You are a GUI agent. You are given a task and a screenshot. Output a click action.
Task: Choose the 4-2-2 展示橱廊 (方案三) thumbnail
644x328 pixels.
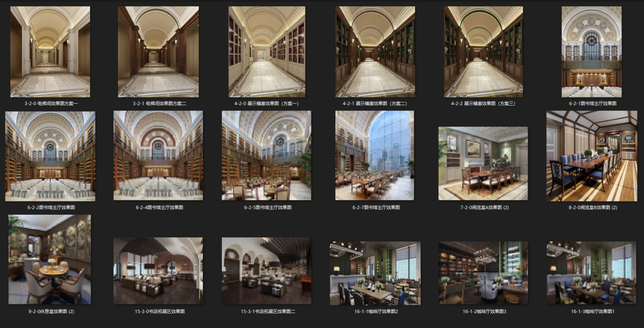pos(483,52)
